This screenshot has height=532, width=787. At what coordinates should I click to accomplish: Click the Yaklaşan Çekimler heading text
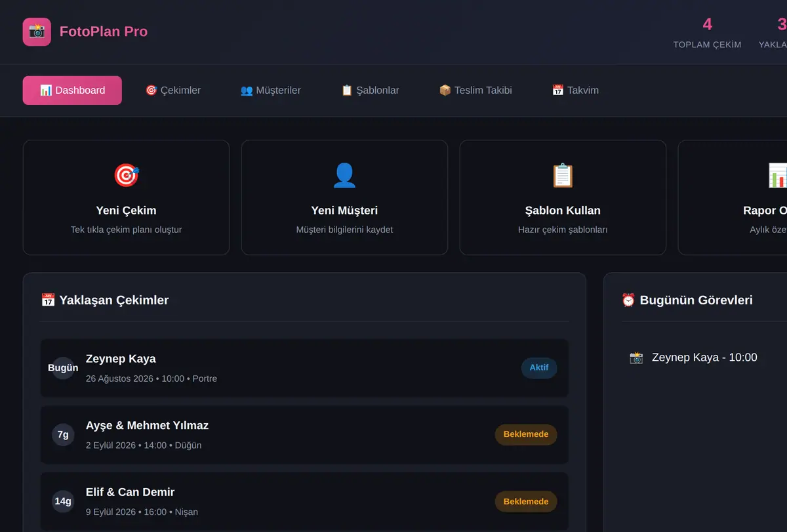(x=114, y=300)
